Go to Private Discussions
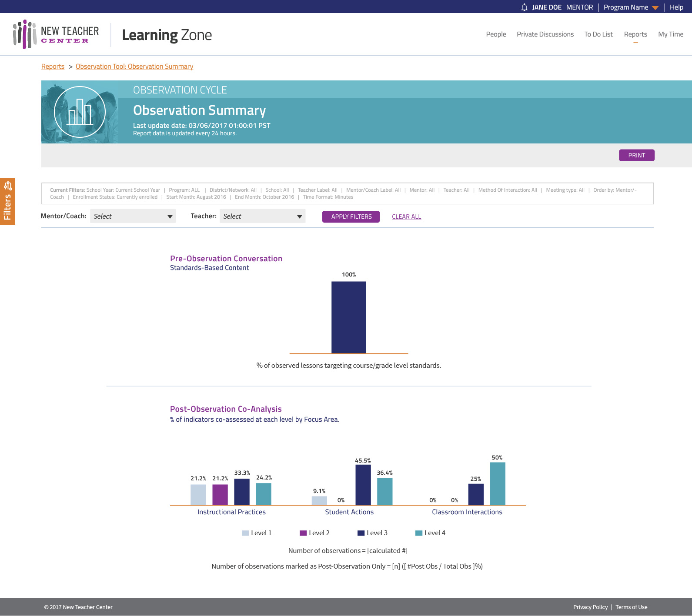692x616 pixels. tap(545, 34)
